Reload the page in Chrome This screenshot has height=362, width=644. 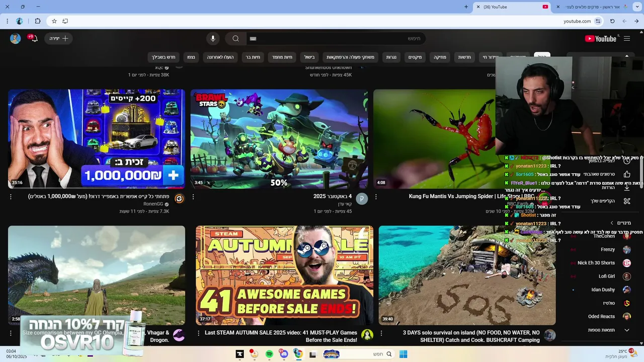612,21
